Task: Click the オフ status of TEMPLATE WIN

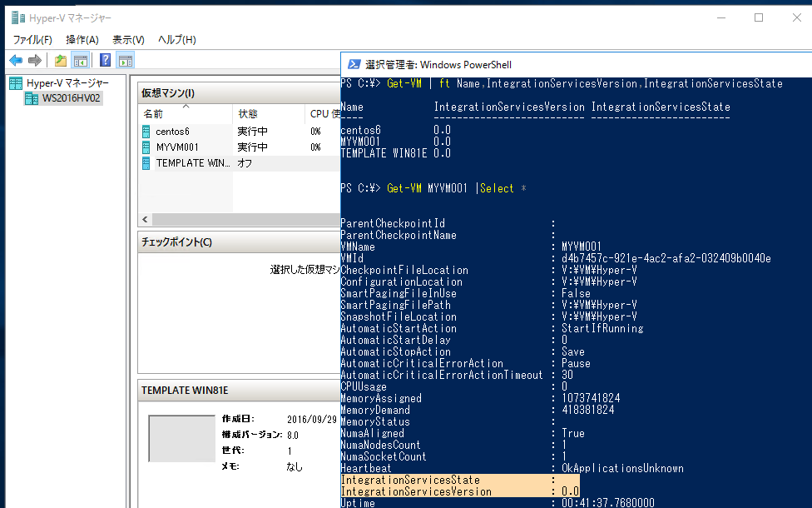Action: click(x=245, y=163)
